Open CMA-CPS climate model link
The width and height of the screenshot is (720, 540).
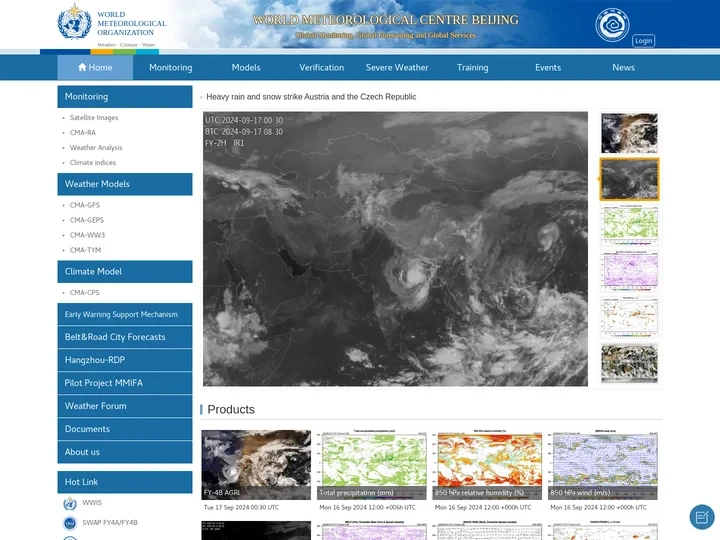[x=84, y=292]
